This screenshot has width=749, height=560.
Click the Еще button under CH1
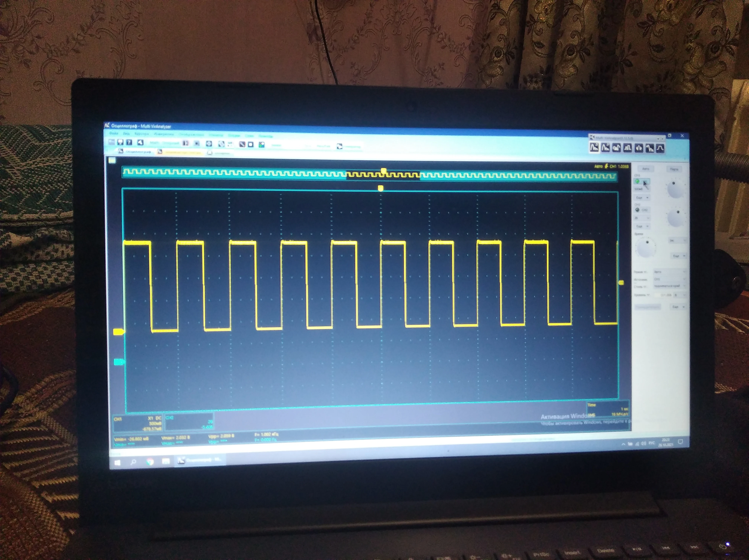tap(642, 197)
